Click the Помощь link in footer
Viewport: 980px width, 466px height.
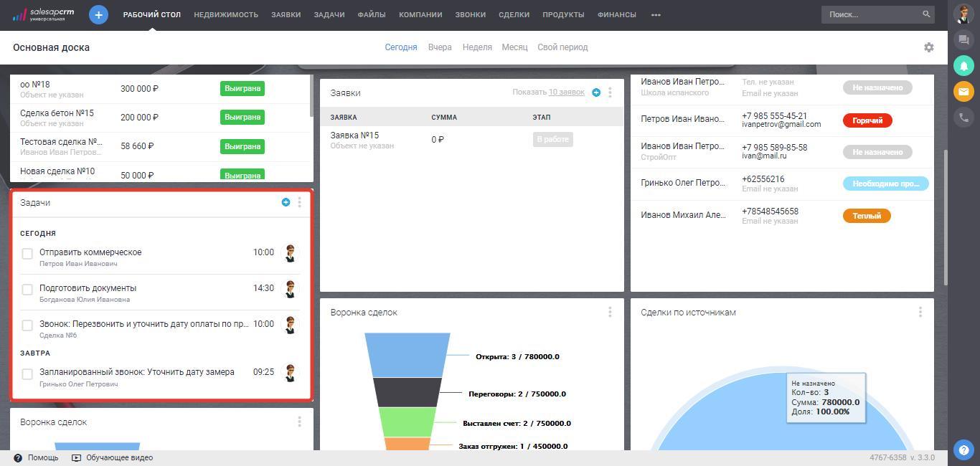pyautogui.click(x=43, y=457)
